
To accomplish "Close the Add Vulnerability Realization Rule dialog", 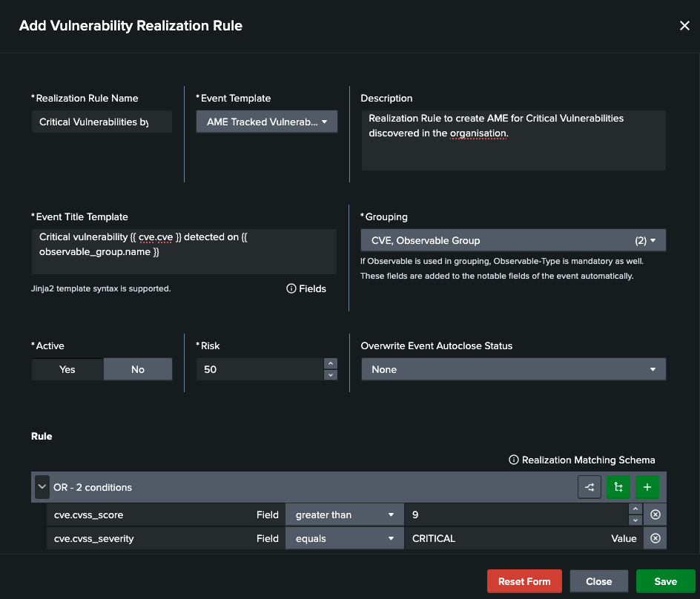I will pyautogui.click(x=684, y=24).
